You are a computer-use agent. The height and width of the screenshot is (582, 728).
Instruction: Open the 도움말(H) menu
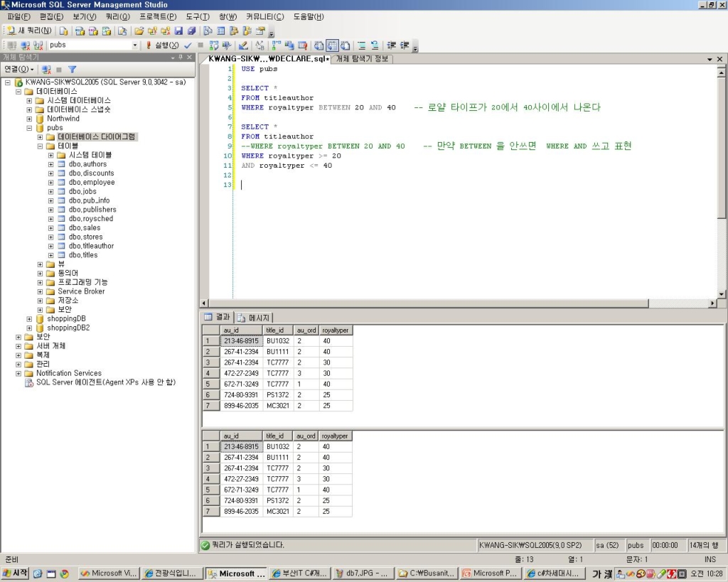(309, 17)
